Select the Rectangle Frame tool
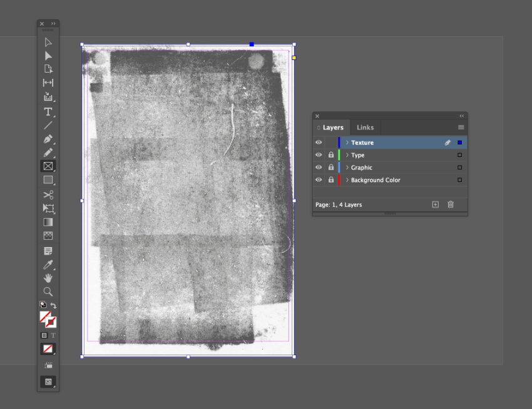This screenshot has width=532, height=409. [48, 166]
